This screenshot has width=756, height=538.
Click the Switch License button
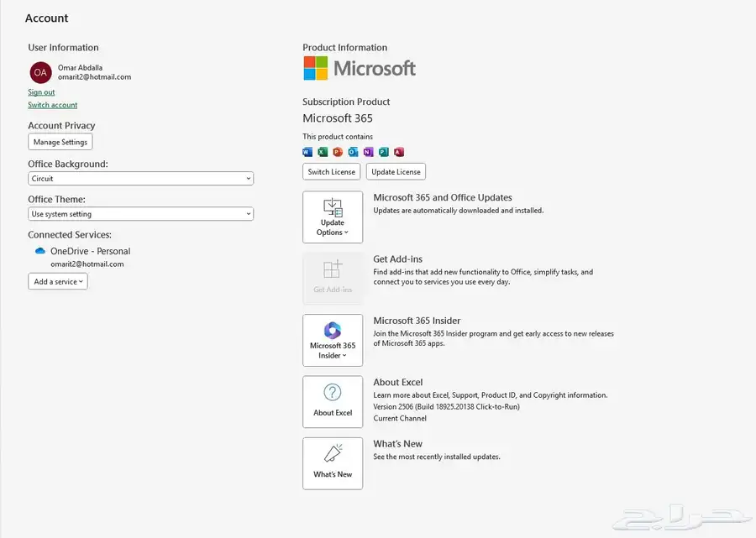click(331, 171)
